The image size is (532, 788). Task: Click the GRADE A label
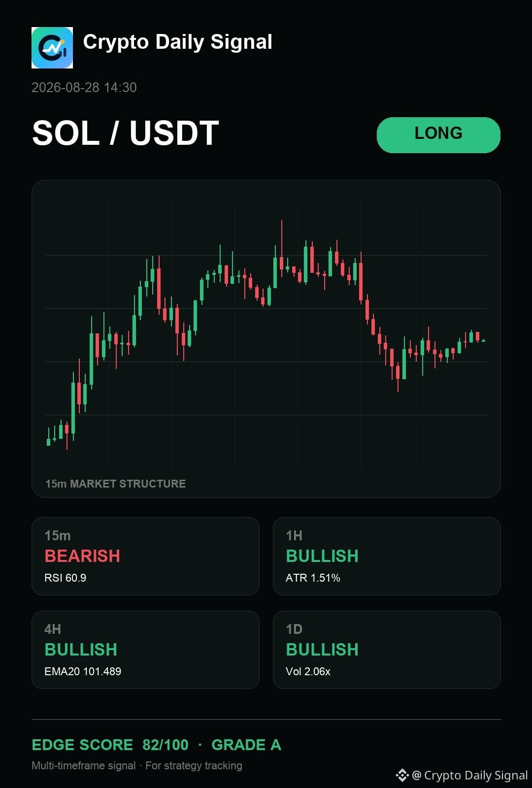point(246,745)
